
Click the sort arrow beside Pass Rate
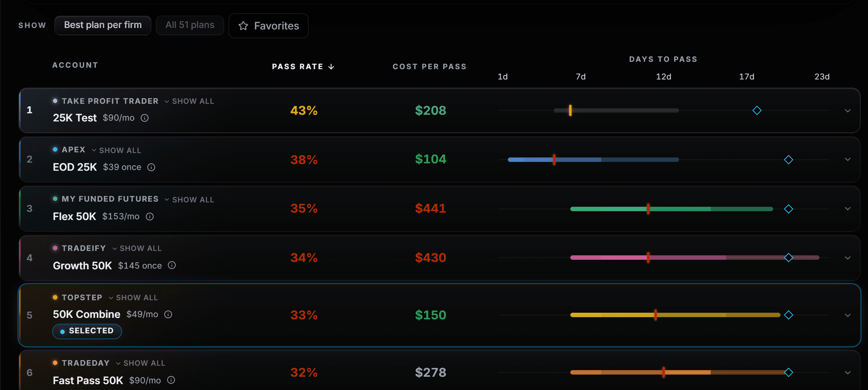click(x=331, y=67)
